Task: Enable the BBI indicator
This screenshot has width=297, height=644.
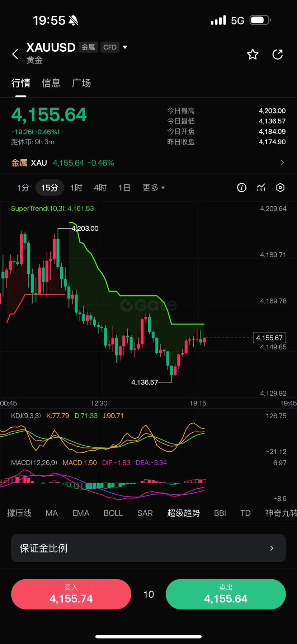Action: tap(220, 513)
